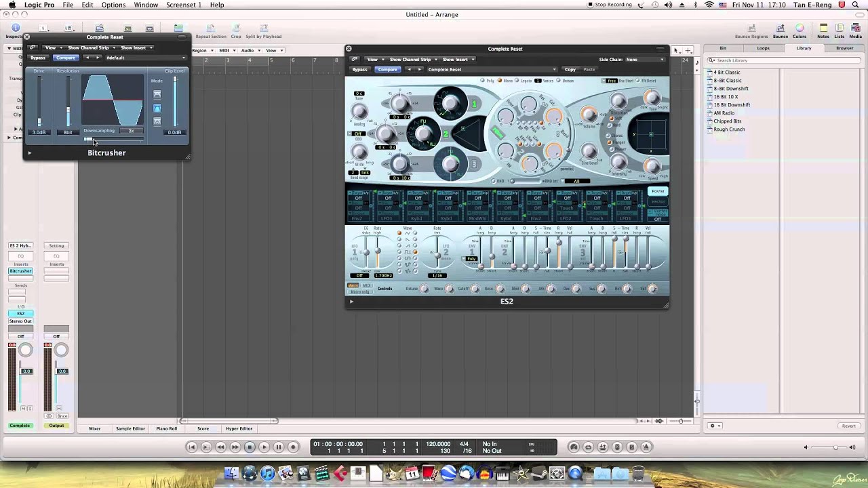Image resolution: width=868 pixels, height=488 pixels.
Task: Select previous preset arrow in Bitcrusher window
Action: [x=87, y=58]
